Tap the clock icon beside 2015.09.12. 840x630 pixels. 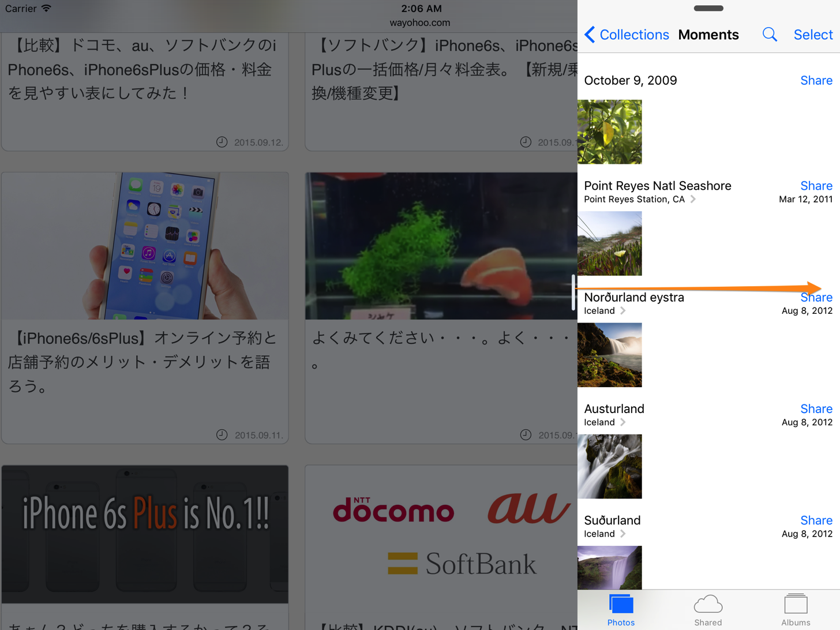222,142
